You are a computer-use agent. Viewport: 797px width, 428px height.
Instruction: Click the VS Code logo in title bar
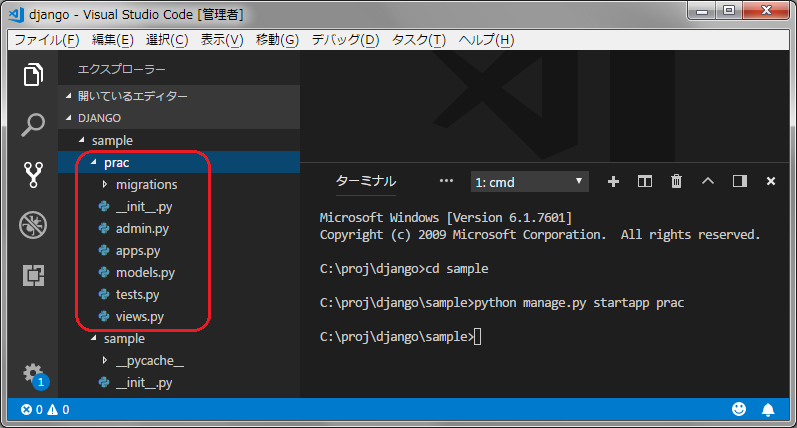[17, 15]
